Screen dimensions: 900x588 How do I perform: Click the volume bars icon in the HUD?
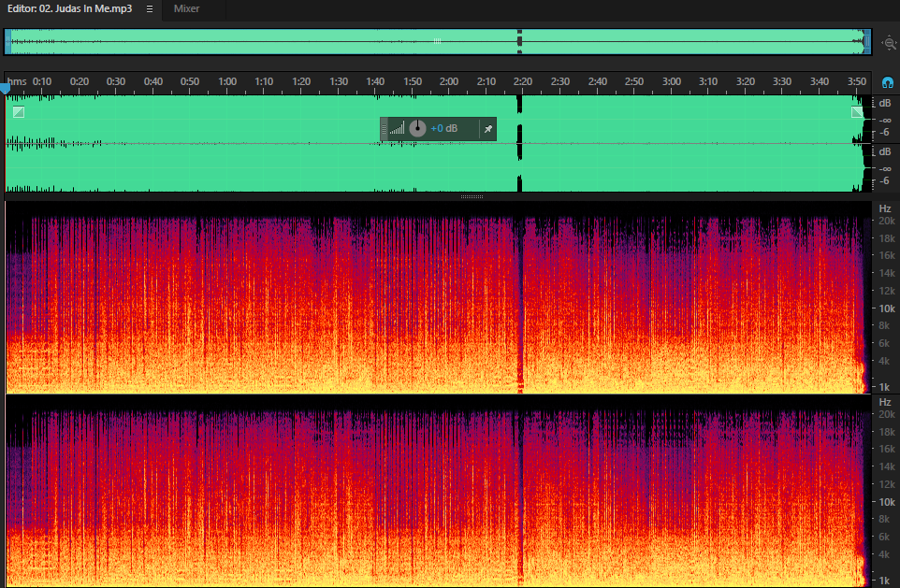click(x=397, y=128)
